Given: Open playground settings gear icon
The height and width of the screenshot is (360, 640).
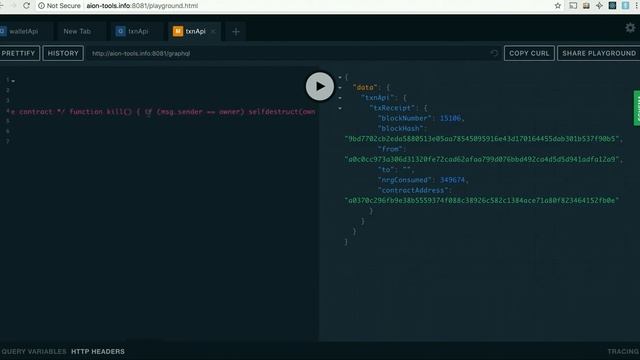Looking at the screenshot, I should tap(630, 28).
